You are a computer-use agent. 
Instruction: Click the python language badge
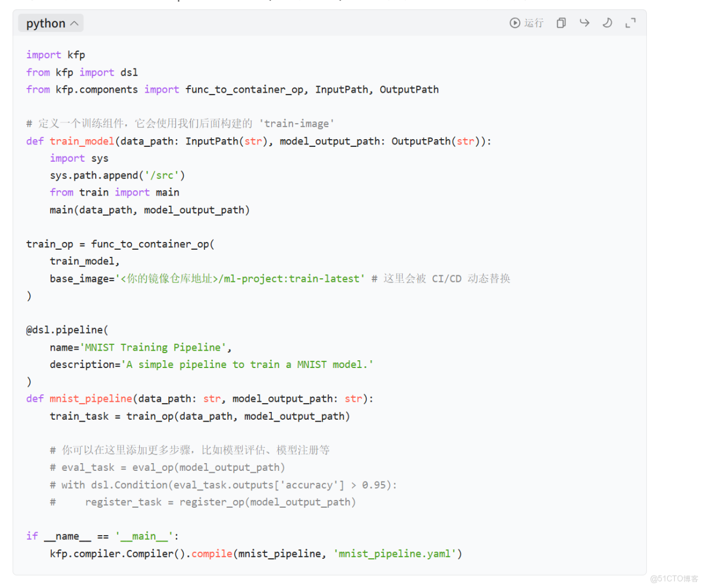[x=45, y=23]
